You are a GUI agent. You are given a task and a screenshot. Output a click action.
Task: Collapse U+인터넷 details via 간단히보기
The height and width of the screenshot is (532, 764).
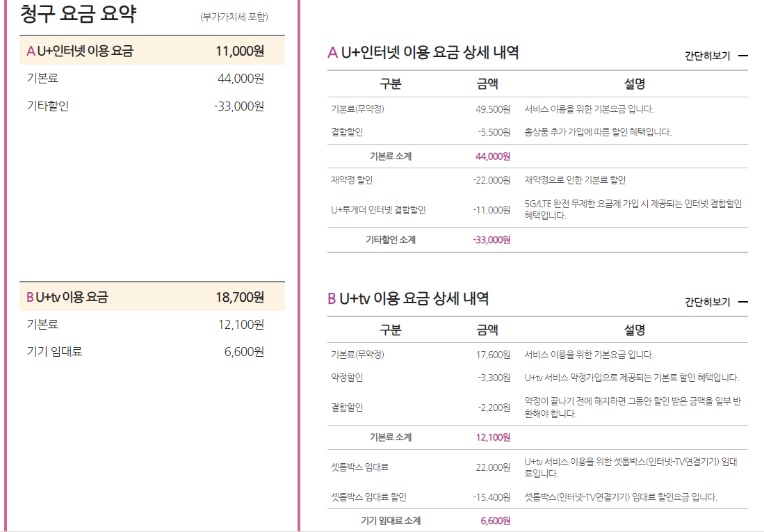click(716, 56)
